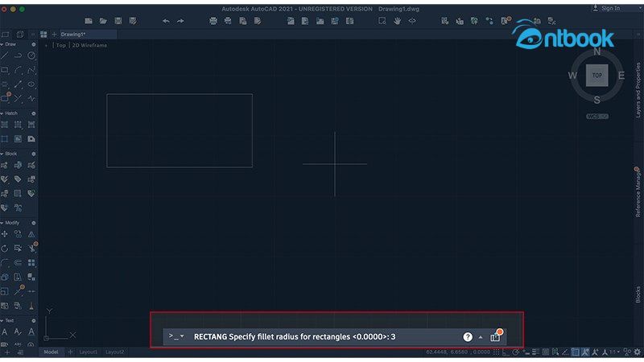Screen dimensions: 644x362
Task: Select the Multiline Text tool in Text panel
Action: coord(5,331)
